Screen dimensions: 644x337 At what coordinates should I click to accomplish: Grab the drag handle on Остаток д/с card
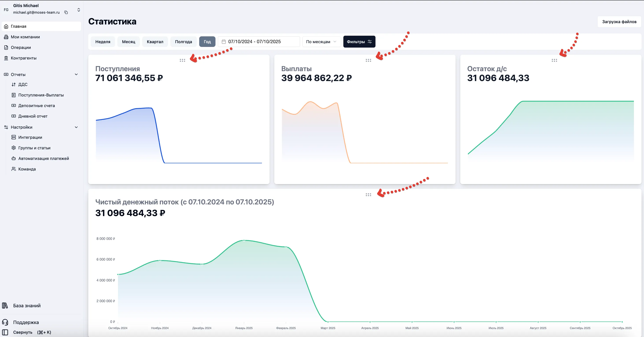[x=554, y=60]
